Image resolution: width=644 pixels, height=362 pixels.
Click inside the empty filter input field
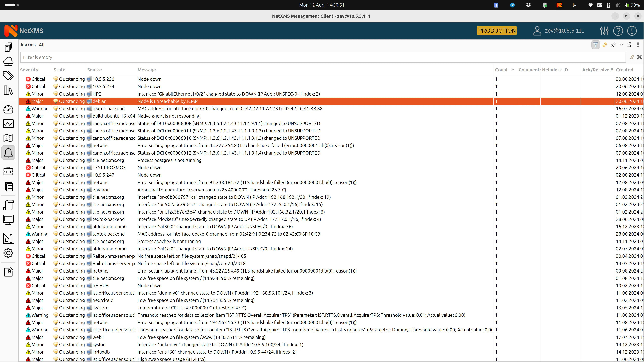300,57
